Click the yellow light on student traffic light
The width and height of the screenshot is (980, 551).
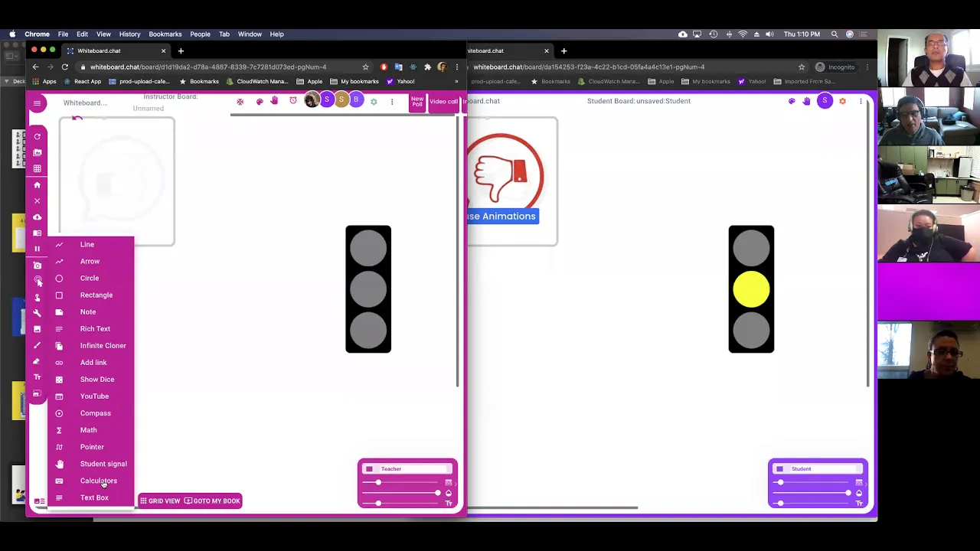point(751,289)
